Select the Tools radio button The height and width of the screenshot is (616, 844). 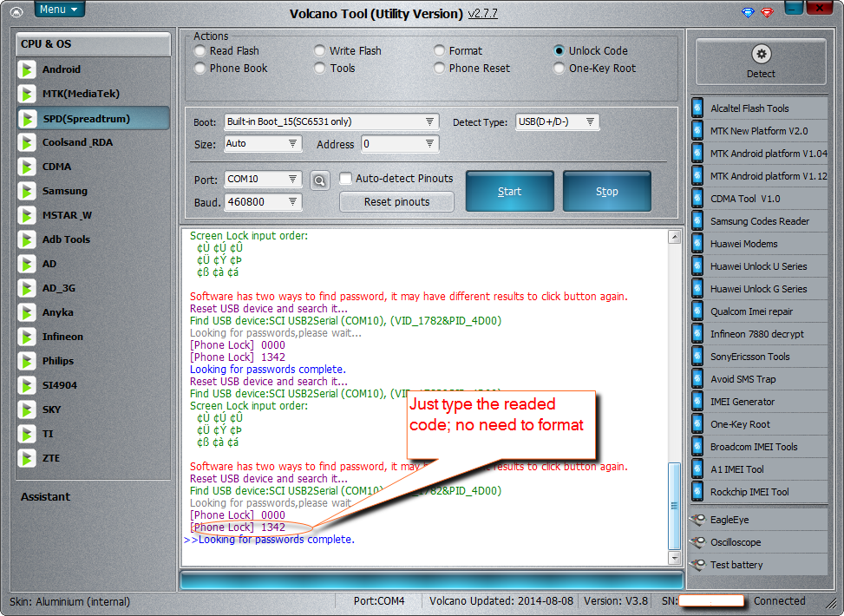click(x=320, y=69)
